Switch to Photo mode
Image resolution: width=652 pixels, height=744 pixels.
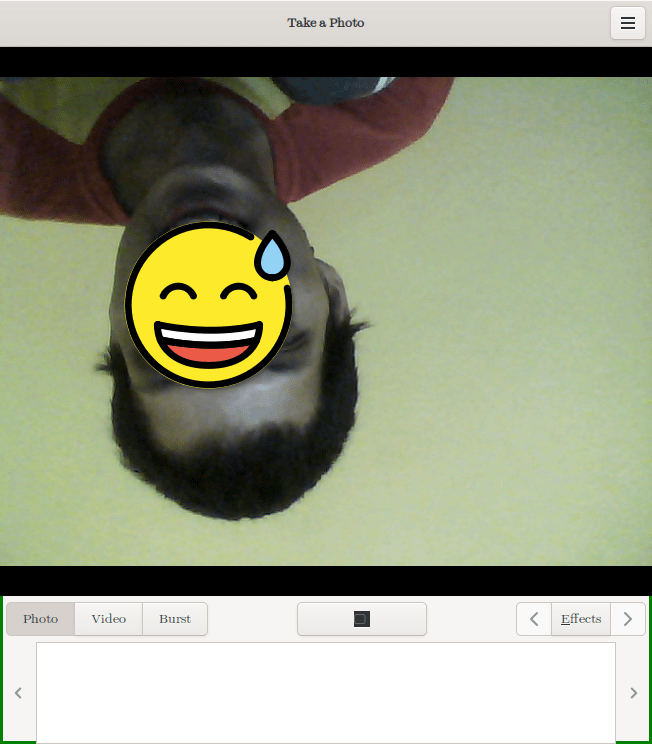pos(41,619)
